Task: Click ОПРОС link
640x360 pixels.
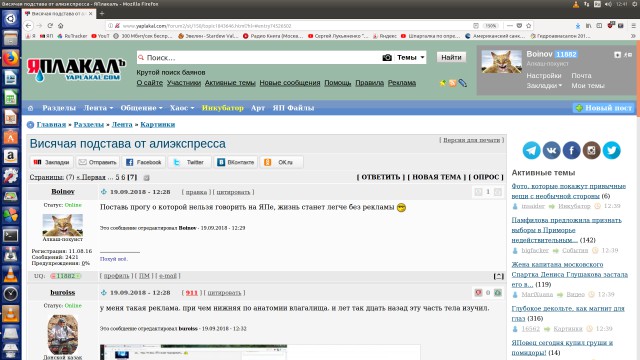Action: click(486, 177)
